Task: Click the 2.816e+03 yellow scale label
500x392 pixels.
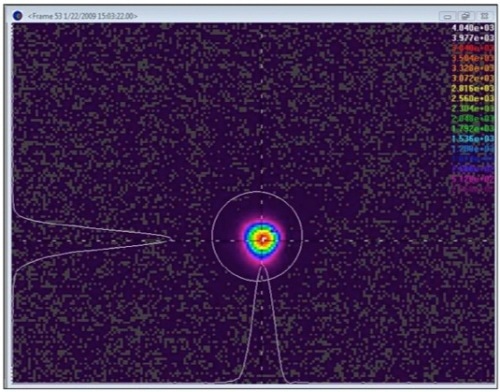Action: click(473, 89)
